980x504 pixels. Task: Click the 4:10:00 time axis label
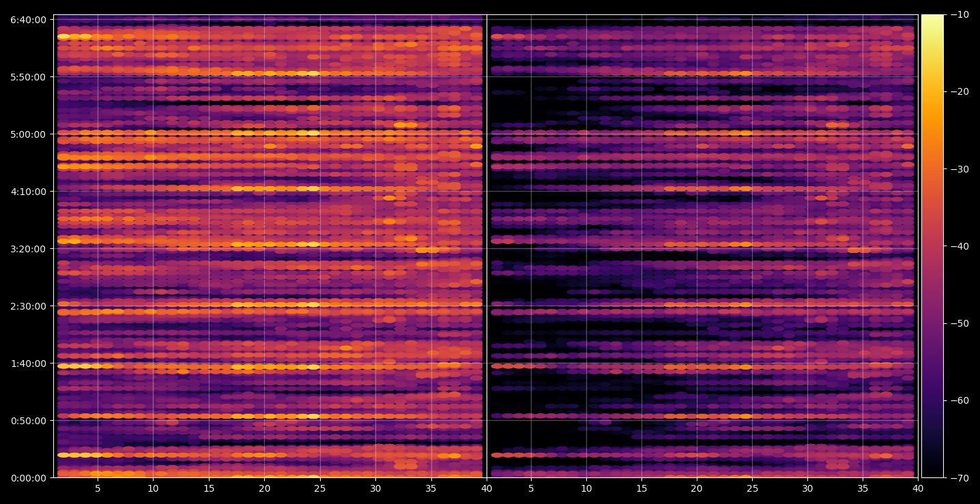coord(29,192)
